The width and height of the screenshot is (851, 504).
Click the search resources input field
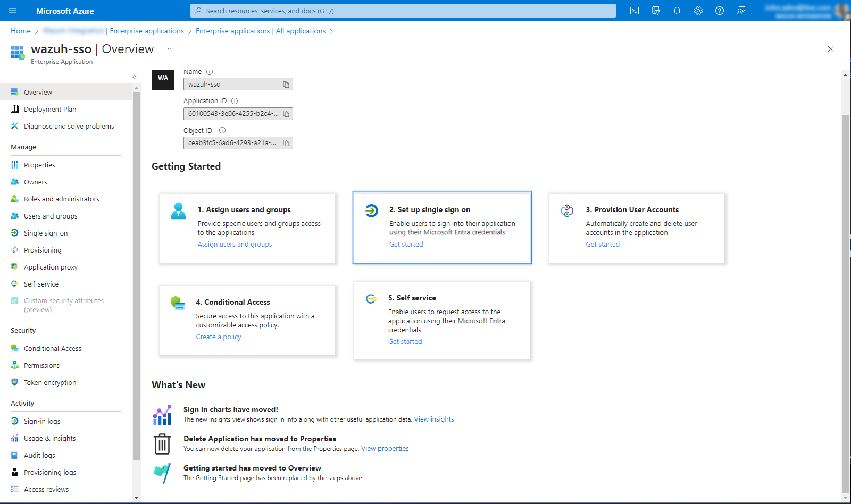click(x=403, y=11)
